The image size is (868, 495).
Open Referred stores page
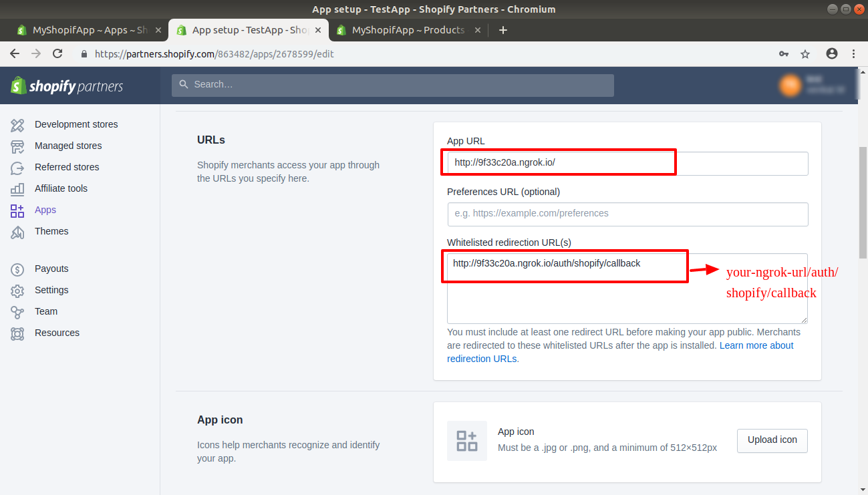[x=67, y=167]
